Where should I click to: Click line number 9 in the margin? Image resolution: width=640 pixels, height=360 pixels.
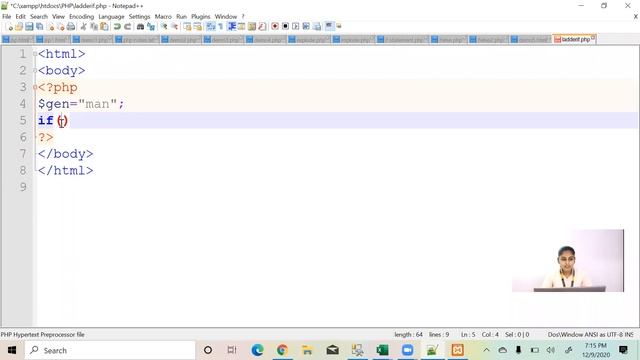tap(23, 187)
